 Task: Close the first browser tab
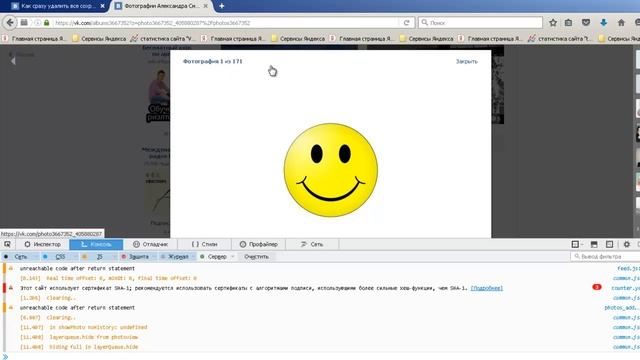point(102,6)
